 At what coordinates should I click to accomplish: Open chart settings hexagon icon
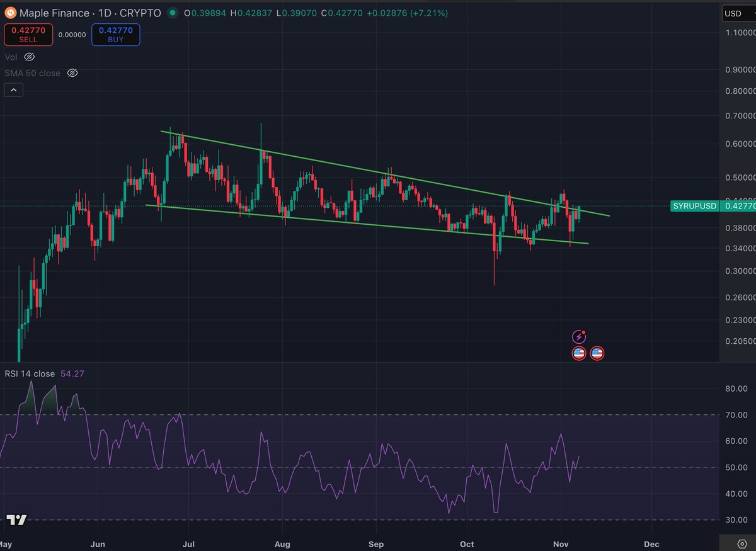tap(742, 543)
